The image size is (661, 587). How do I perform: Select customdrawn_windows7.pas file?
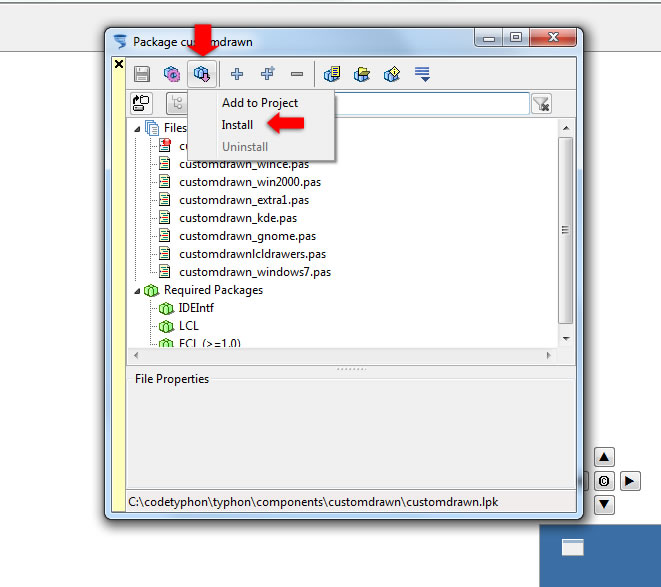[255, 272]
